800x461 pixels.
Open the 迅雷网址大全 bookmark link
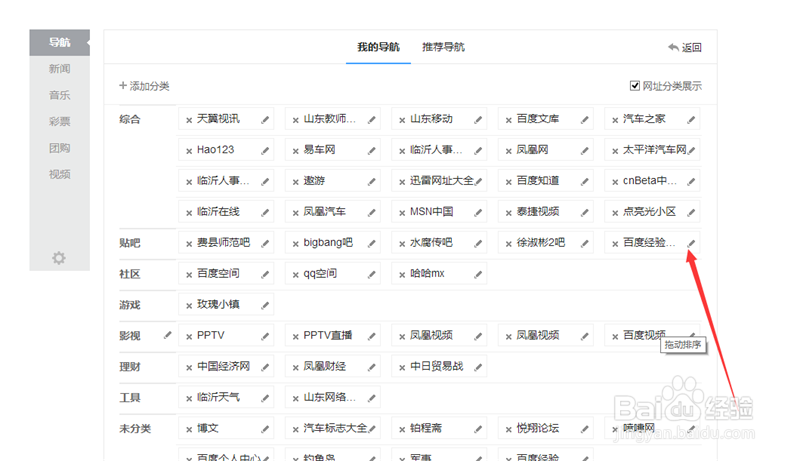tap(442, 181)
